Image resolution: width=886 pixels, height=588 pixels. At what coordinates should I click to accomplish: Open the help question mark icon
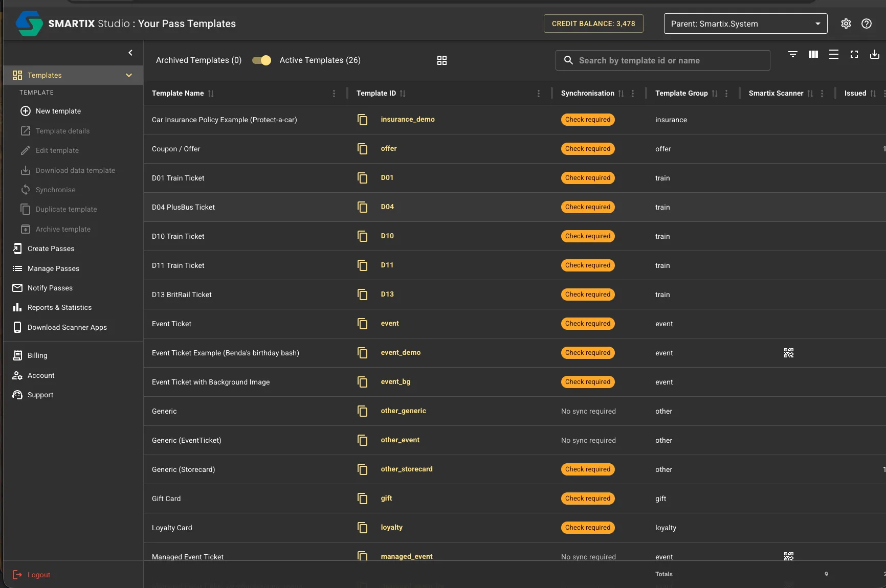coord(867,24)
